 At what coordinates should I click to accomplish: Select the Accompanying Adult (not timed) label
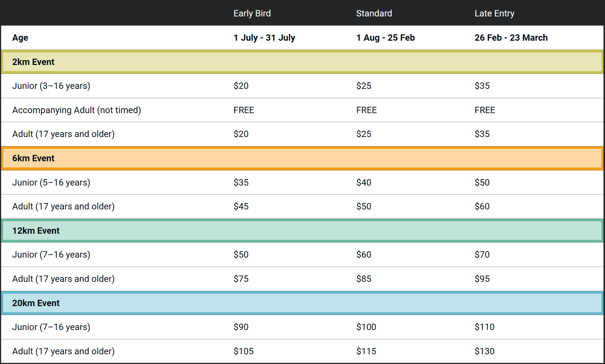77,110
